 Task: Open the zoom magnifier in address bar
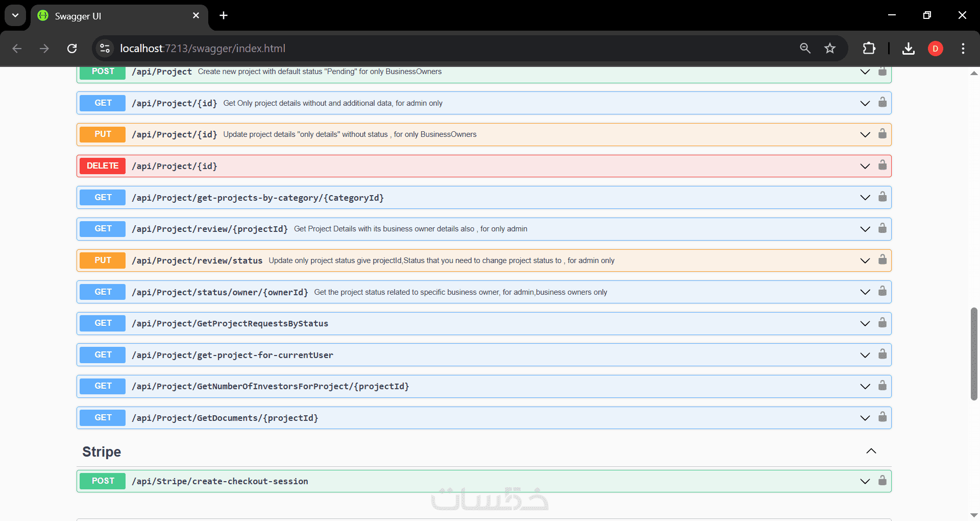[805, 48]
